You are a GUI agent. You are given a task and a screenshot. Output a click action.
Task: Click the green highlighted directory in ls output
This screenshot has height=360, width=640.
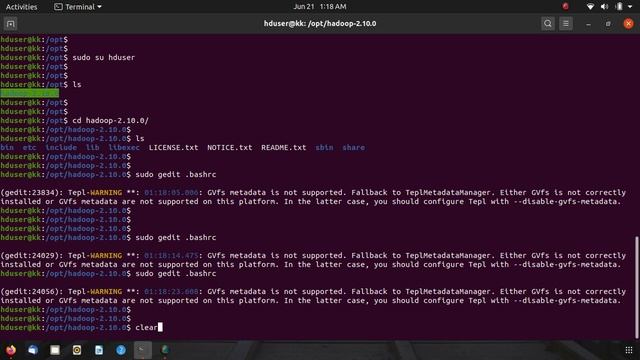pos(29,93)
